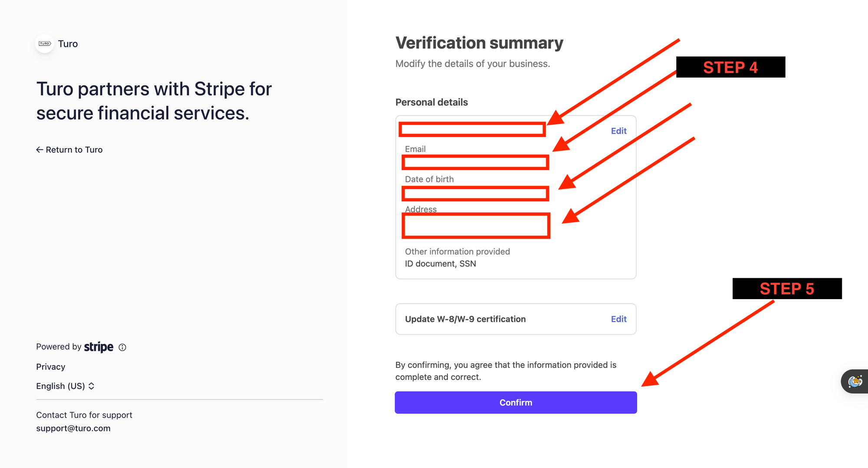
Task: Click the STEP 5 annotation label
Action: (787, 289)
